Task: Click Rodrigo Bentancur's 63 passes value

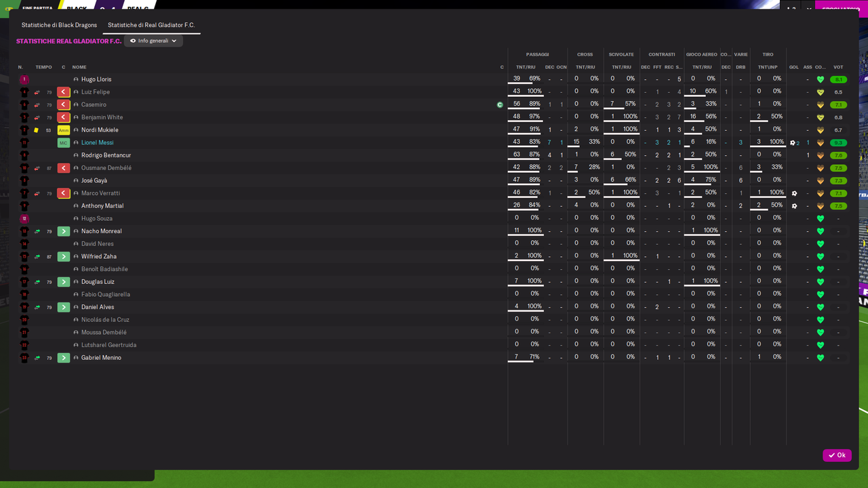Action: click(517, 155)
